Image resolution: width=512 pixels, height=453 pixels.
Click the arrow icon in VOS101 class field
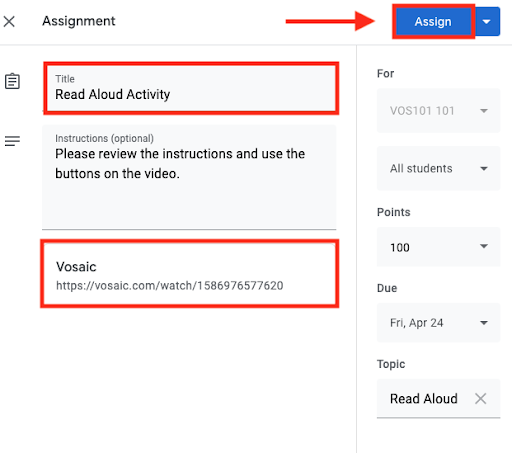pos(484,111)
